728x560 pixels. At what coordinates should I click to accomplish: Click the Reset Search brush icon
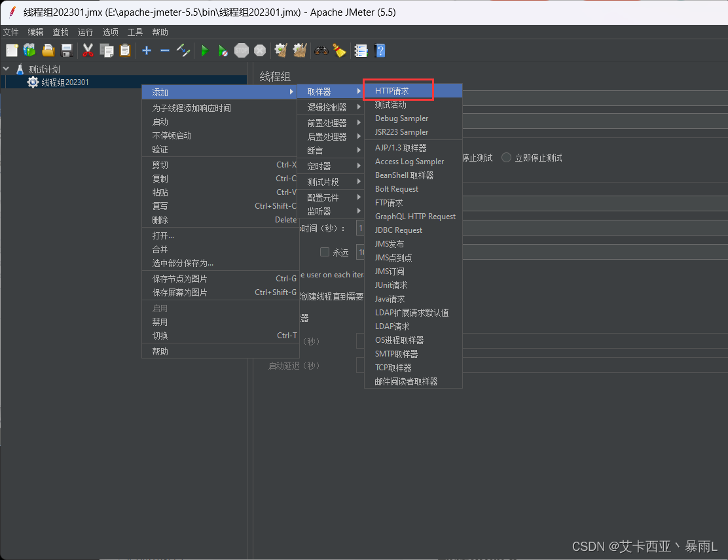click(x=340, y=50)
